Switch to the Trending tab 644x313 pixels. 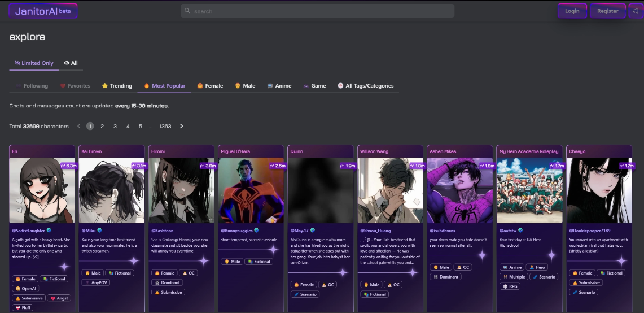[x=117, y=85]
